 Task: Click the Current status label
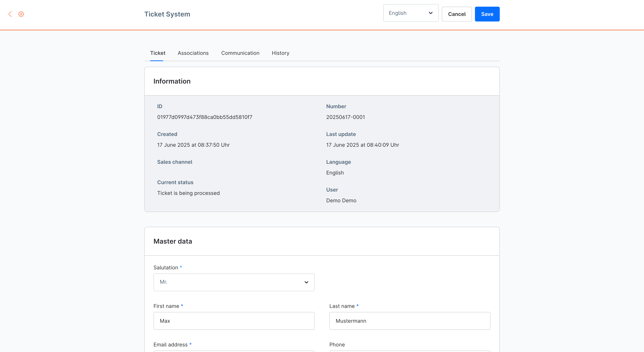(x=175, y=182)
